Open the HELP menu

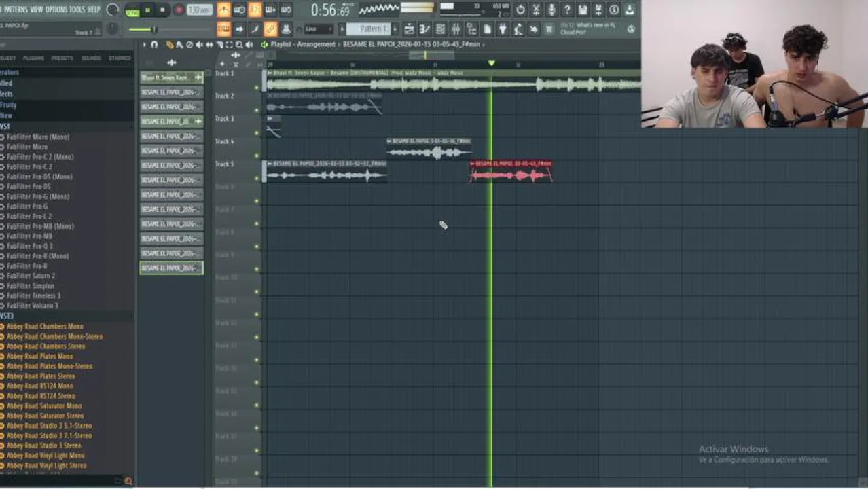pos(94,9)
